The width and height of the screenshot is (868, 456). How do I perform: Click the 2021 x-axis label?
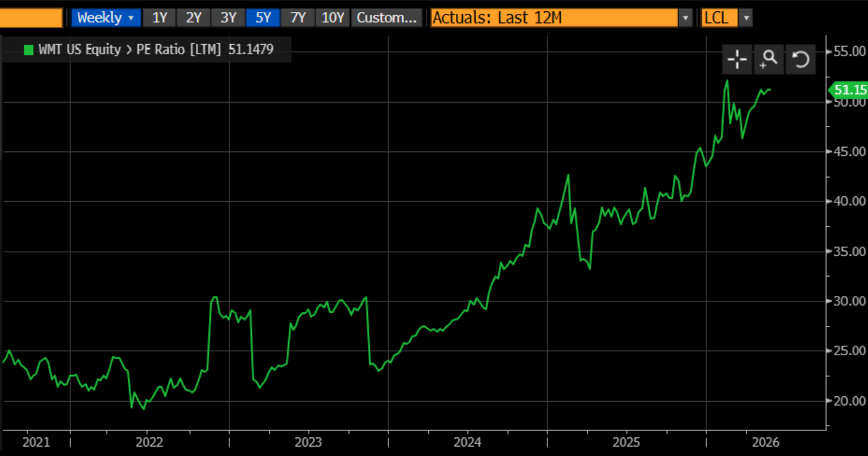point(36,442)
